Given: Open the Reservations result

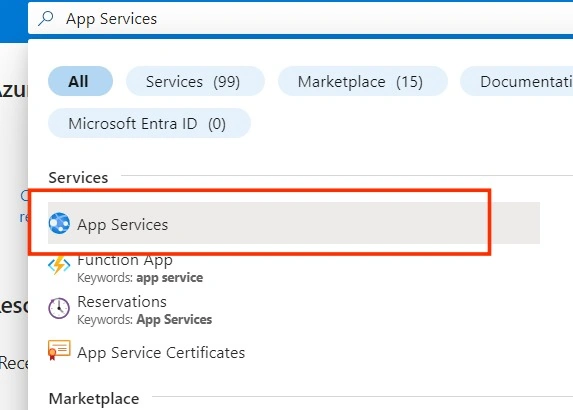Looking at the screenshot, I should tap(294, 310).
